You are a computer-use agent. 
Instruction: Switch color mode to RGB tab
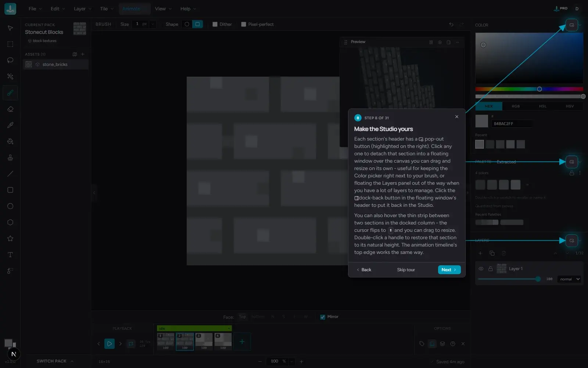click(516, 106)
